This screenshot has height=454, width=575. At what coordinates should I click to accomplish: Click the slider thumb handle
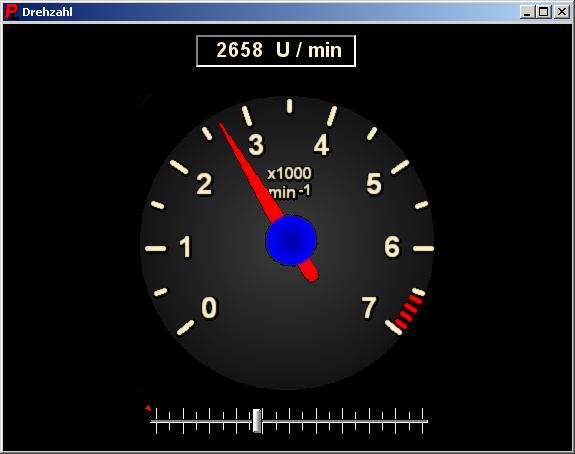pyautogui.click(x=257, y=421)
